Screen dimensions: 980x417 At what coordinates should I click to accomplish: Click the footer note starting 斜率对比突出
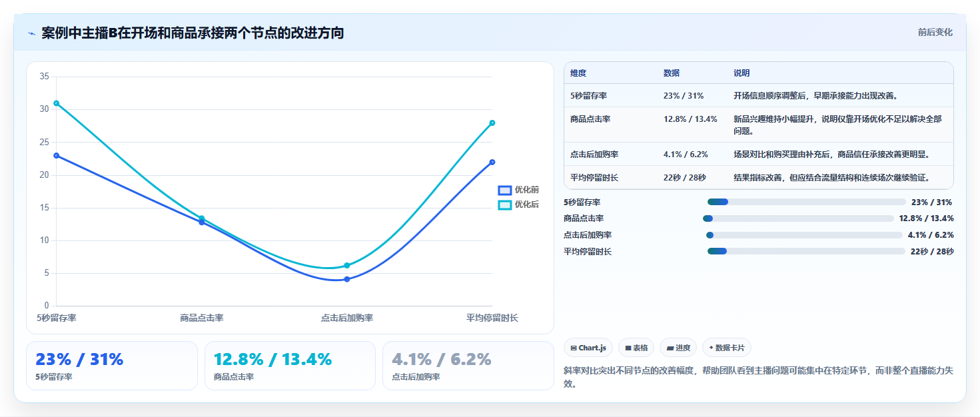coord(759,378)
